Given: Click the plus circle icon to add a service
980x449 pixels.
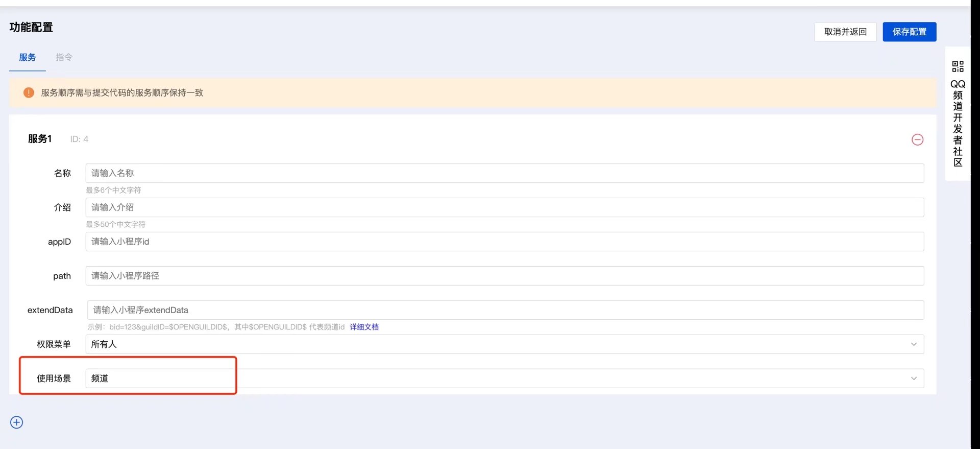Looking at the screenshot, I should coord(17,422).
